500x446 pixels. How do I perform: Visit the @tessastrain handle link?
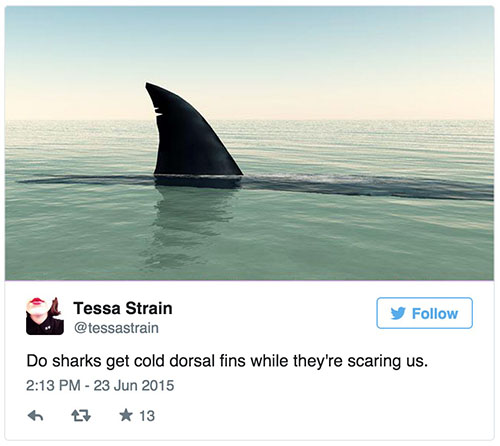(116, 328)
